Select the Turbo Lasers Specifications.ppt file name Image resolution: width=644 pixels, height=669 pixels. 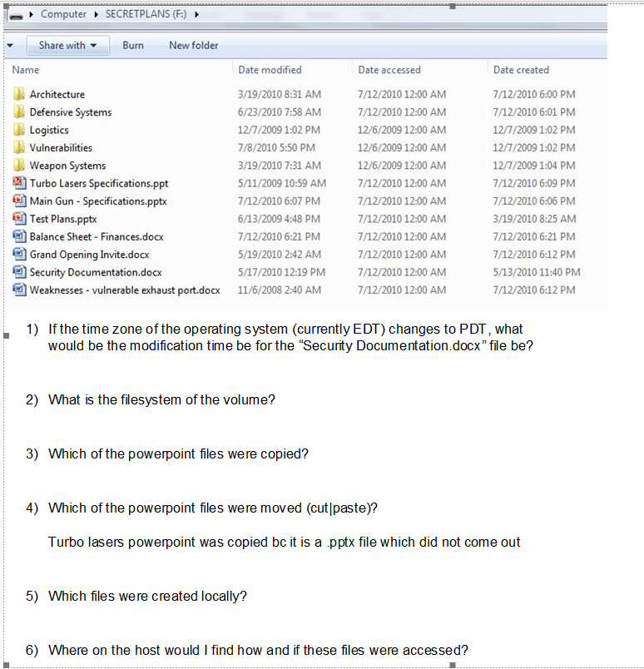(x=99, y=183)
